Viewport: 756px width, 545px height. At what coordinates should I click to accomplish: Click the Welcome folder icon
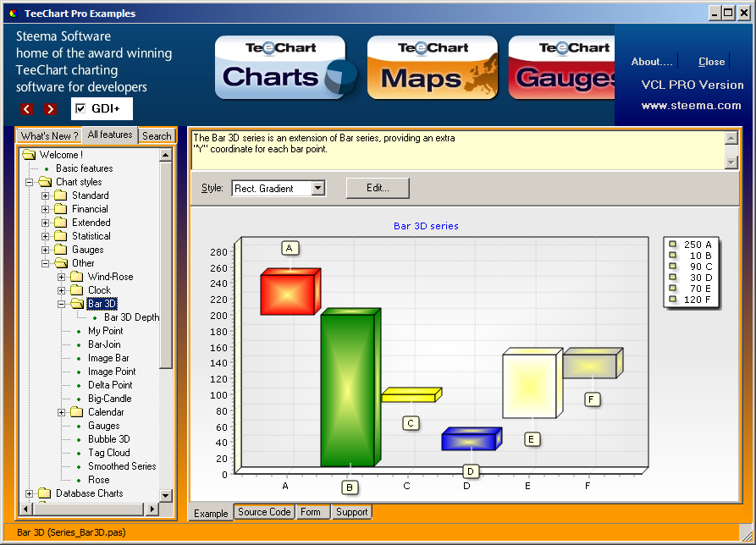click(x=30, y=155)
